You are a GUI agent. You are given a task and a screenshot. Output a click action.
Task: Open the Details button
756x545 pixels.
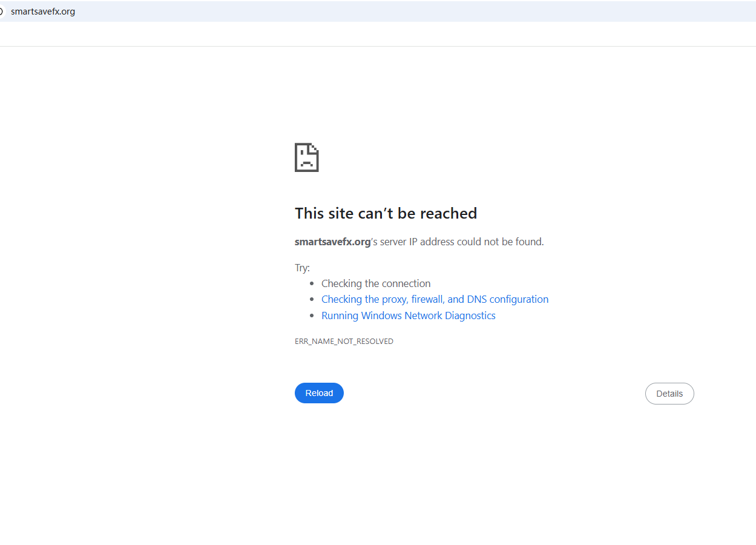669,394
